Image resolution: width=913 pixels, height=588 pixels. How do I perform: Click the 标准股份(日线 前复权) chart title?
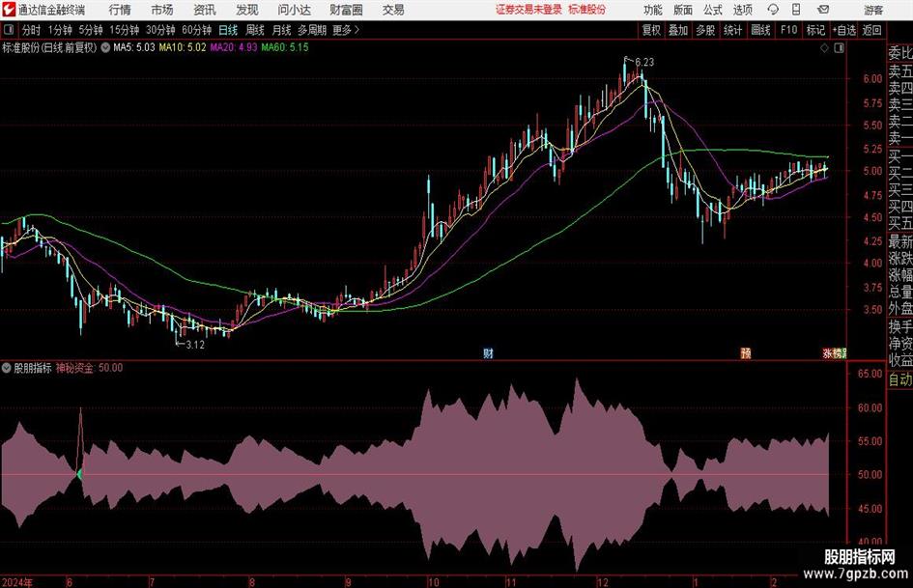[49, 47]
